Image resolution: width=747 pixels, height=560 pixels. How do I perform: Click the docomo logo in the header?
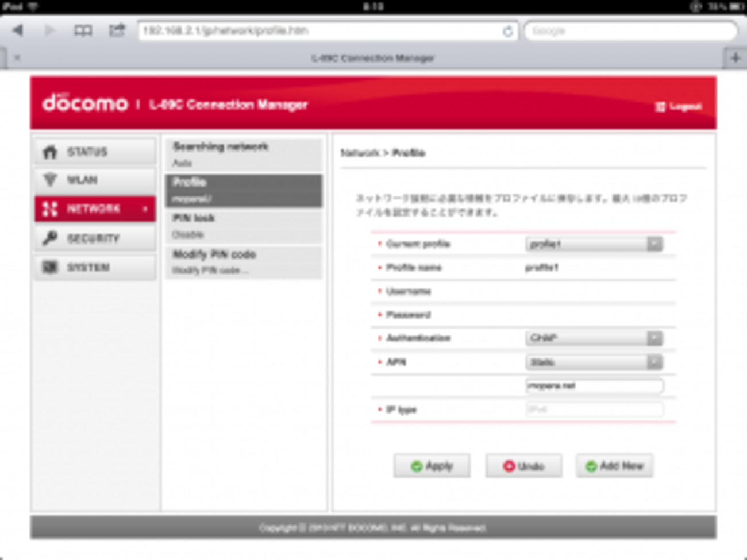pyautogui.click(x=85, y=103)
